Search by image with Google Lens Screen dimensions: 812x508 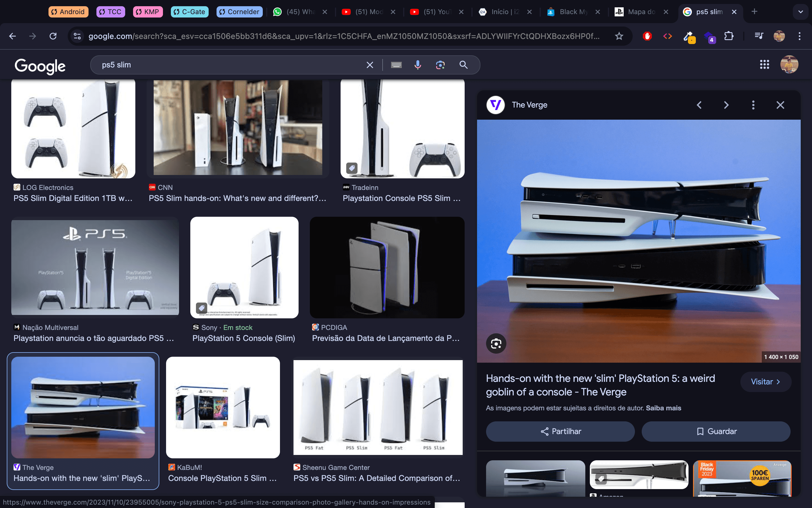coord(440,65)
